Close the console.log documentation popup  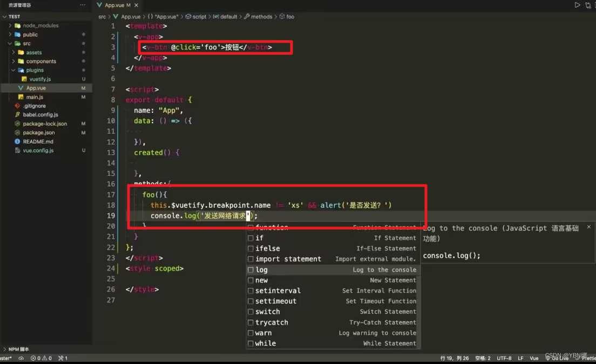click(x=588, y=226)
